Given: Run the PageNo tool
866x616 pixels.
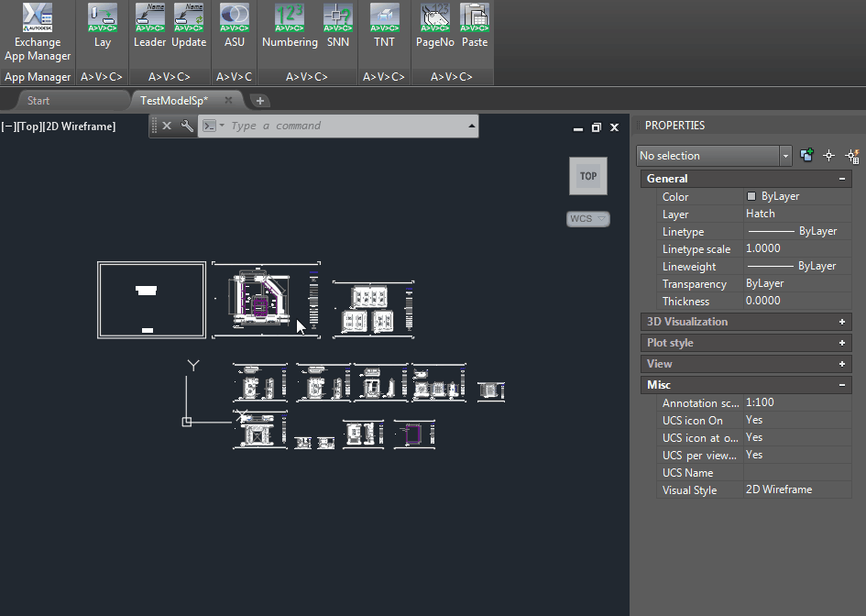Looking at the screenshot, I should click(435, 26).
